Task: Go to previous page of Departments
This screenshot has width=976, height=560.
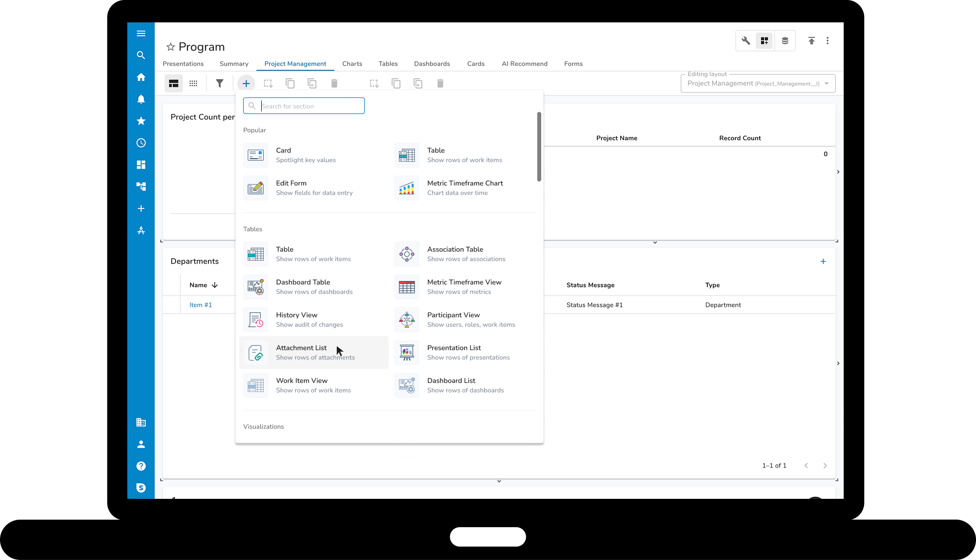Action: (x=806, y=466)
